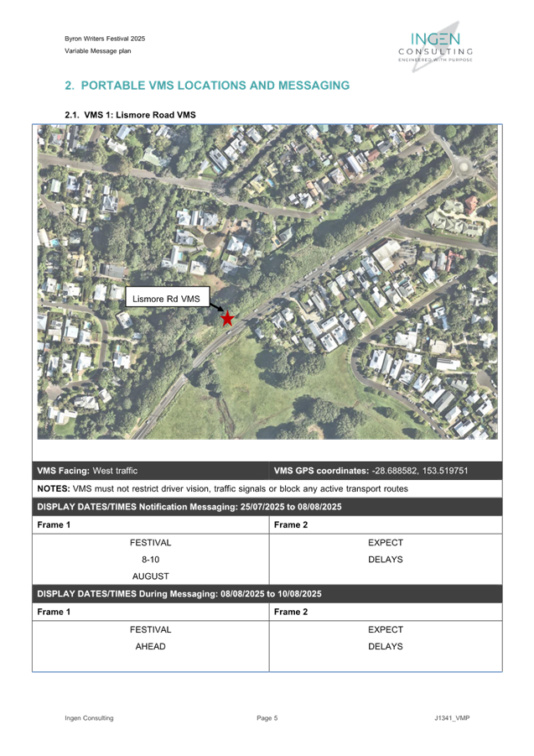Viewport: 534px width, 756px height.
Task: Click 'Frame 2' under Notification Messaging
Action: pyautogui.click(x=291, y=524)
